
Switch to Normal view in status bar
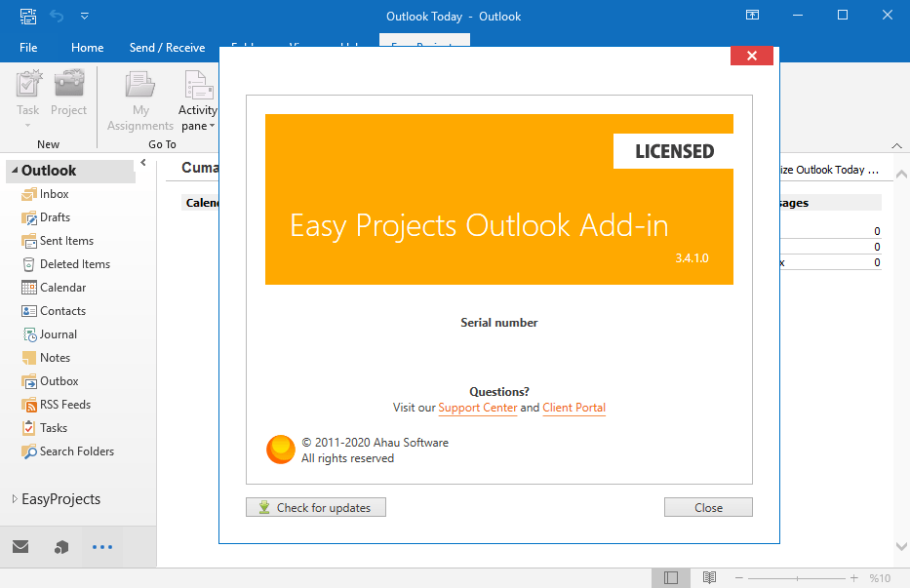click(x=671, y=577)
